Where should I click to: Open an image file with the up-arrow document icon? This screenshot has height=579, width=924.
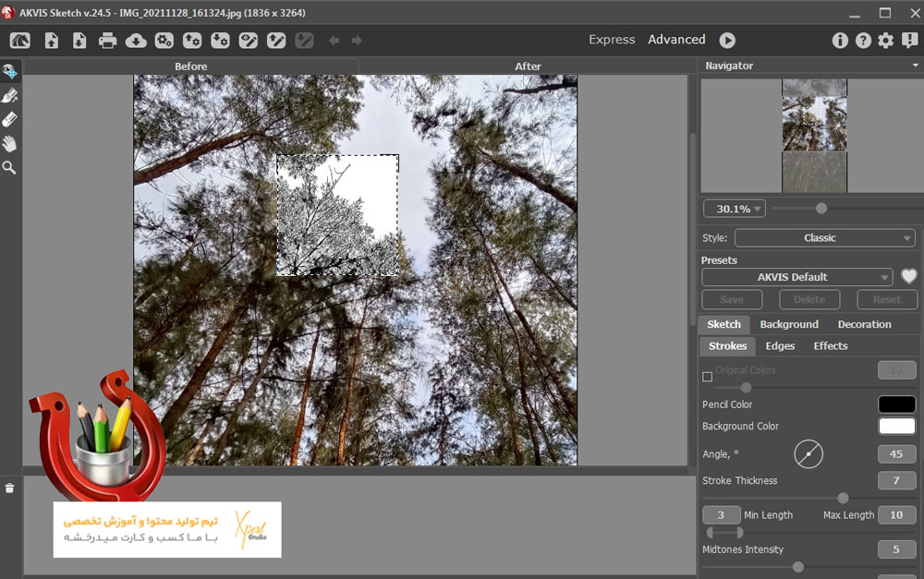tap(52, 40)
